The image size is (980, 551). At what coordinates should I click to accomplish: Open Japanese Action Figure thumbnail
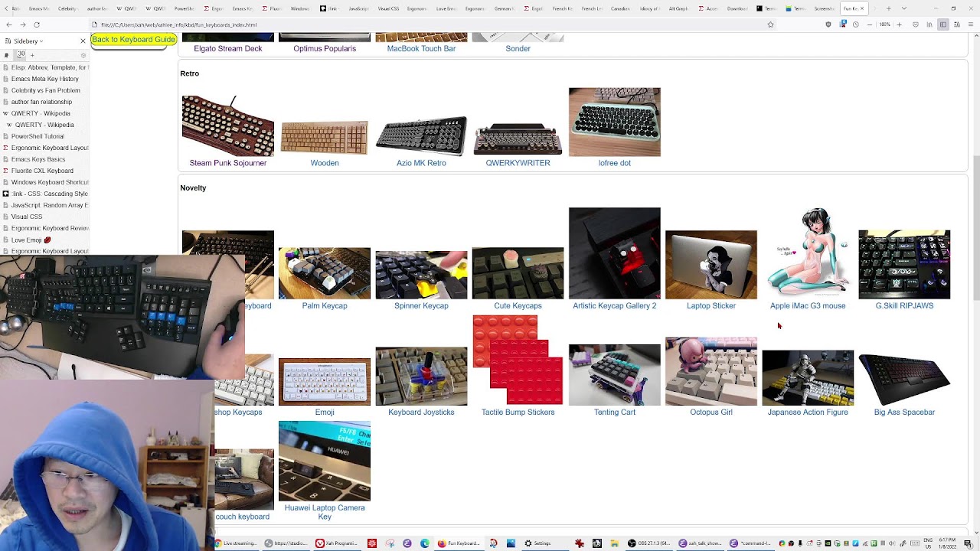click(x=808, y=378)
